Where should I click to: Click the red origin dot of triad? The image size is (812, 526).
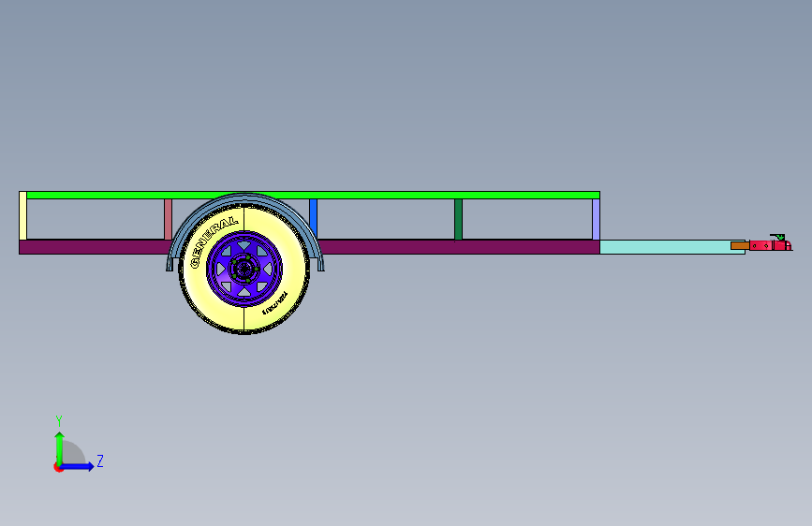click(x=58, y=467)
